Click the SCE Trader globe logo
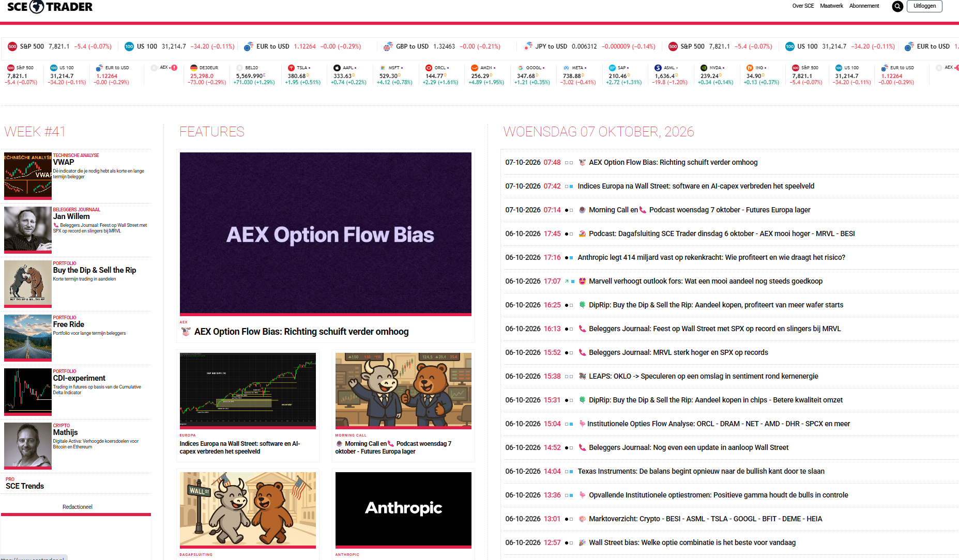This screenshot has height=560, width=959. pyautogui.click(x=37, y=7)
